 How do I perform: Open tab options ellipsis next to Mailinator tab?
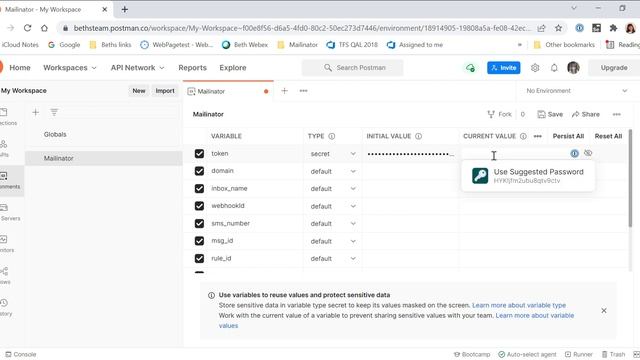(x=303, y=91)
